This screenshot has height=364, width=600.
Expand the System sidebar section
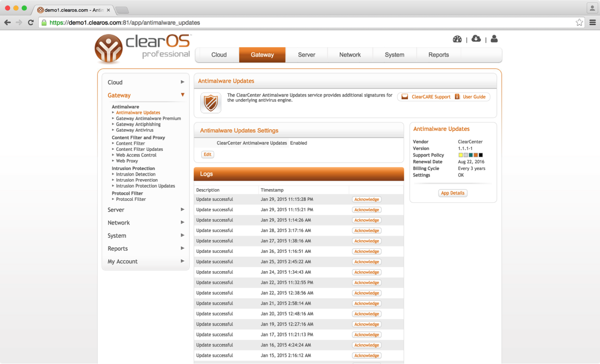pyautogui.click(x=146, y=236)
